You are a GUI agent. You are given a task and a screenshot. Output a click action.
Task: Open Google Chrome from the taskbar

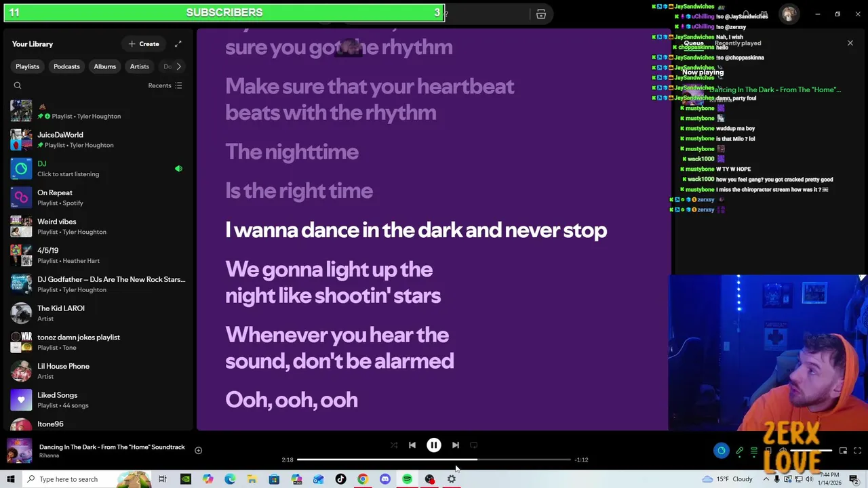pyautogui.click(x=363, y=479)
